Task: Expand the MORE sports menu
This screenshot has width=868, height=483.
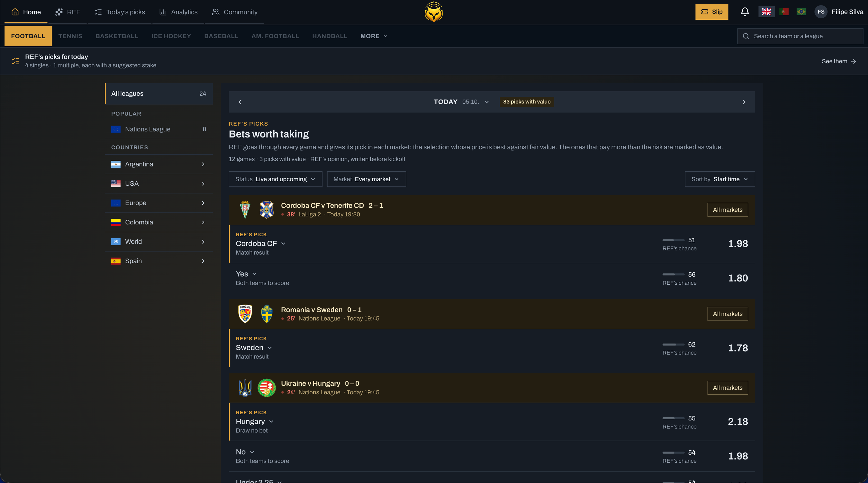Action: (374, 36)
